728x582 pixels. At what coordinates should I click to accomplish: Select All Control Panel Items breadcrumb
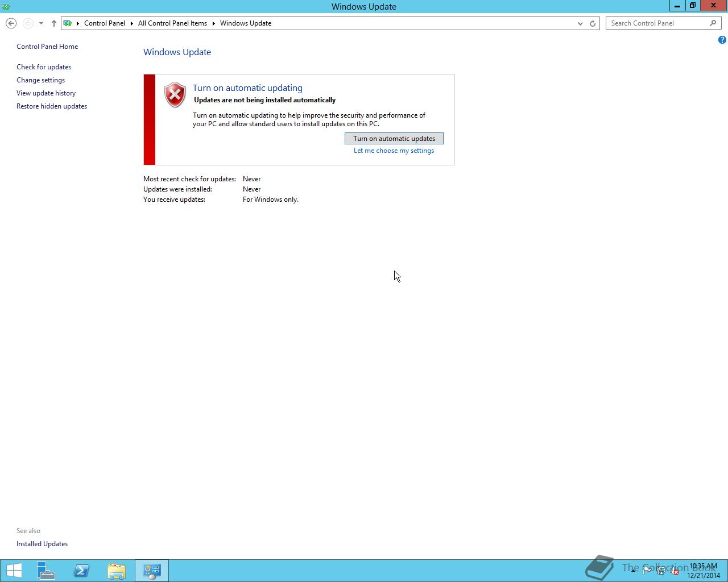[x=172, y=23]
